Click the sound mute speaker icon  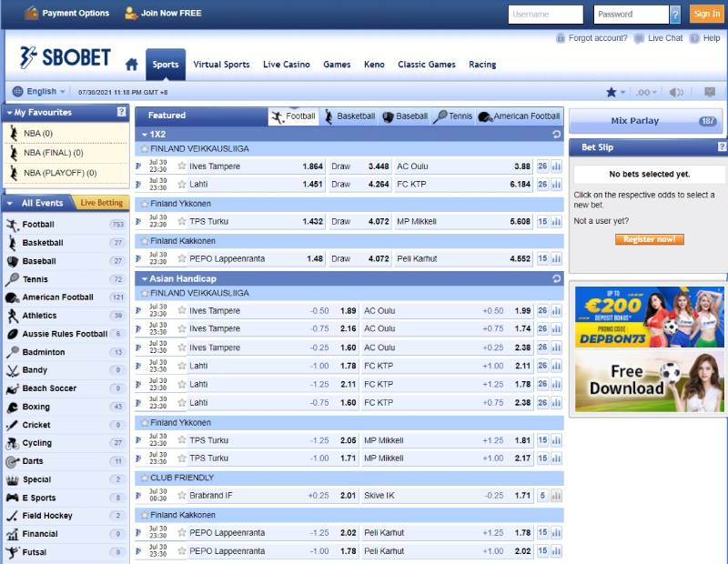pos(676,92)
